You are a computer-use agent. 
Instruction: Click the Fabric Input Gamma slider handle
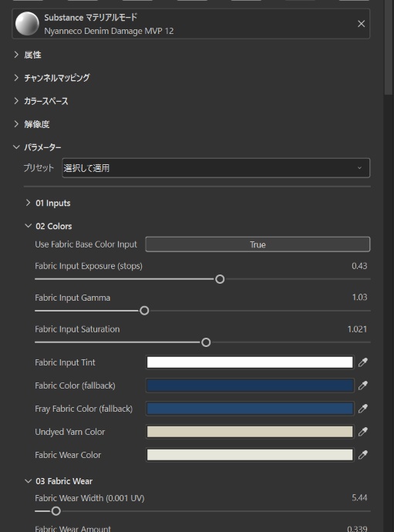tap(144, 311)
